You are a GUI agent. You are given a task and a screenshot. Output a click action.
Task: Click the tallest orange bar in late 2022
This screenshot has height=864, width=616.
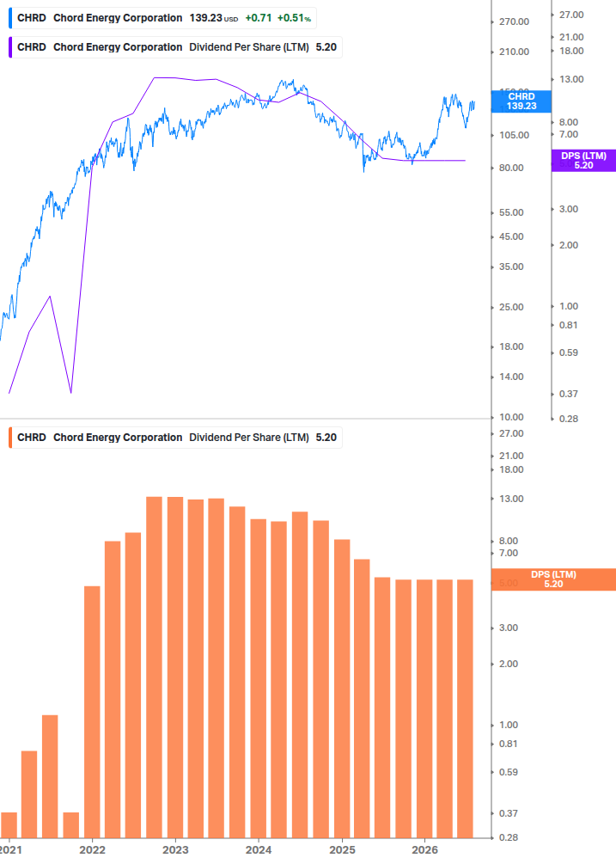(154, 667)
